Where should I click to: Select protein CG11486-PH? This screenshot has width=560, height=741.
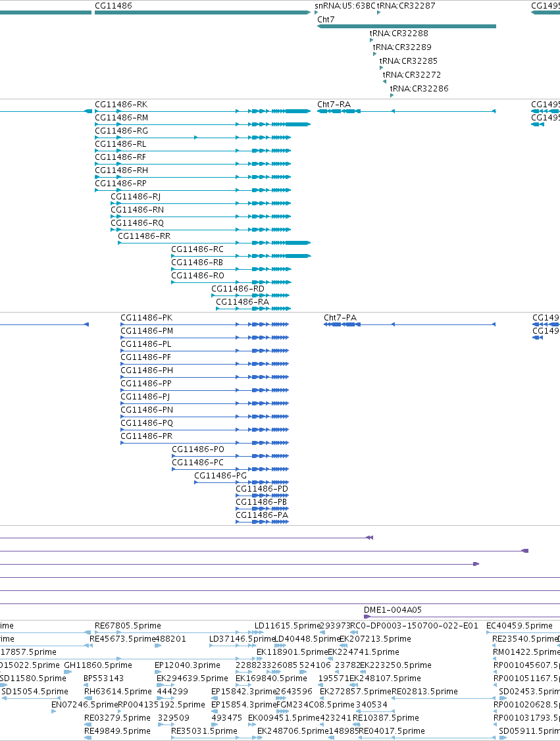[147, 370]
